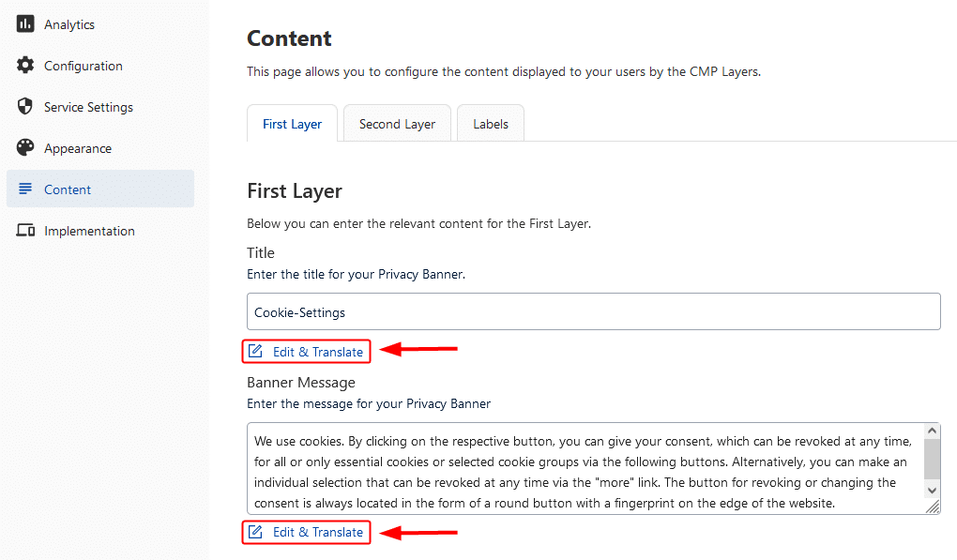Viewport: 957px width, 560px height.
Task: Open the Labels tab
Action: click(491, 123)
